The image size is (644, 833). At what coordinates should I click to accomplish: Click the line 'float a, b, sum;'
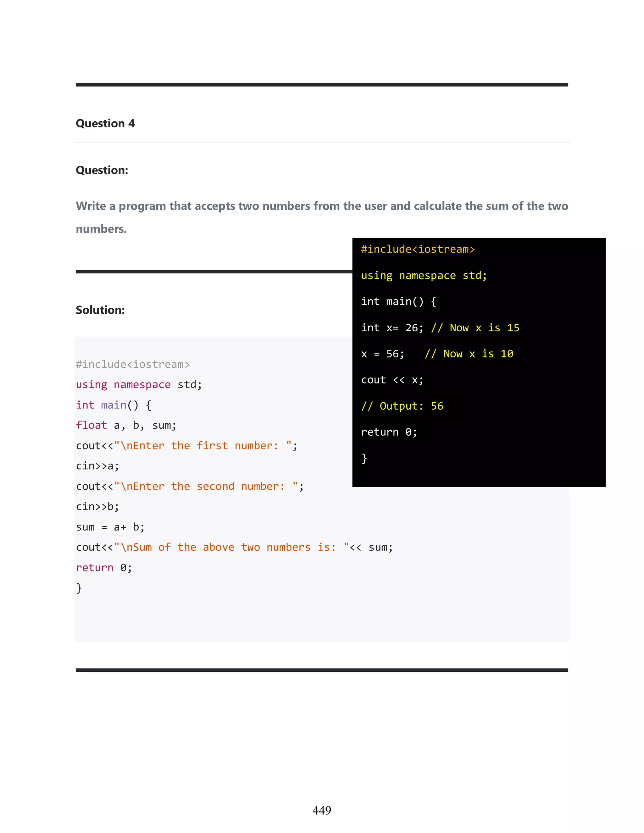point(126,425)
